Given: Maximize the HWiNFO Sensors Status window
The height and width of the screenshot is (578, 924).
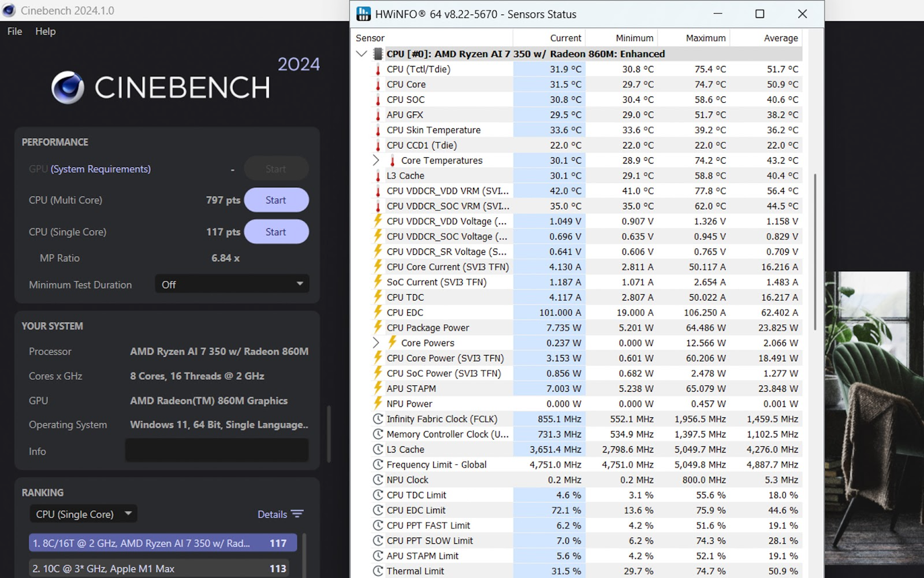Looking at the screenshot, I should point(760,14).
